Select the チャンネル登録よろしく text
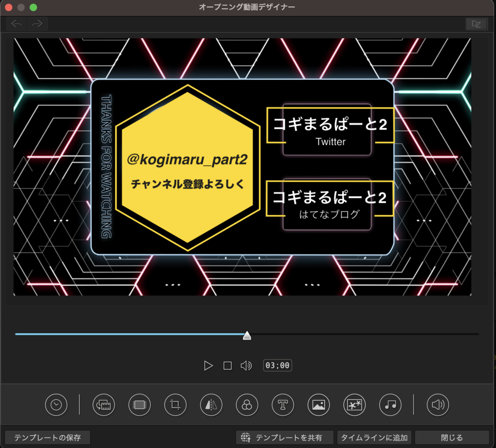This screenshot has width=496, height=448. (188, 184)
